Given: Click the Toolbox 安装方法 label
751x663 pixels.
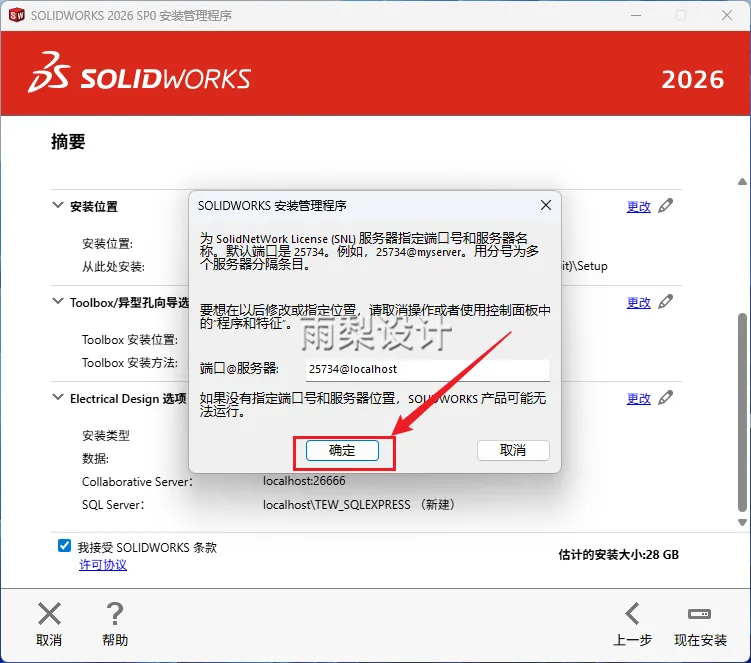Looking at the screenshot, I should [130, 363].
